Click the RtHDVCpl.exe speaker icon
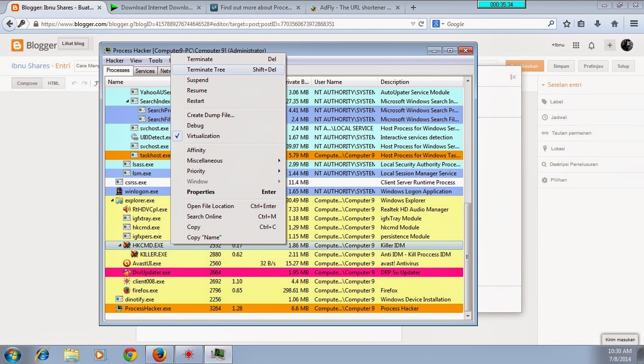 coord(127,209)
